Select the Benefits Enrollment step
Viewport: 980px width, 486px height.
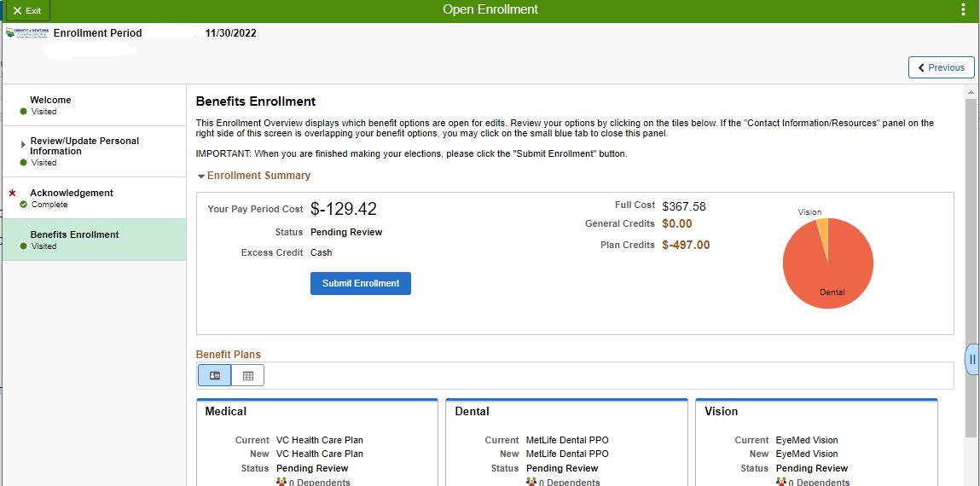point(94,240)
